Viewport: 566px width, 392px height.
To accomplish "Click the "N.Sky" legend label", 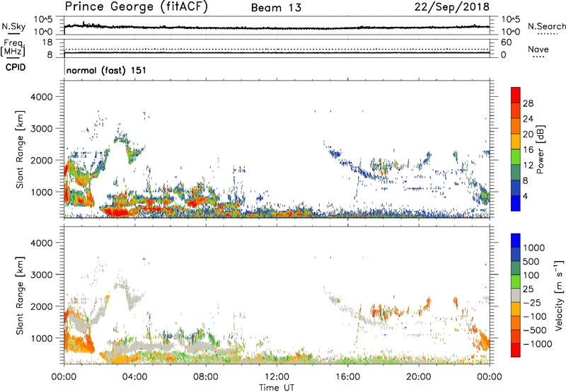I will click(x=13, y=26).
